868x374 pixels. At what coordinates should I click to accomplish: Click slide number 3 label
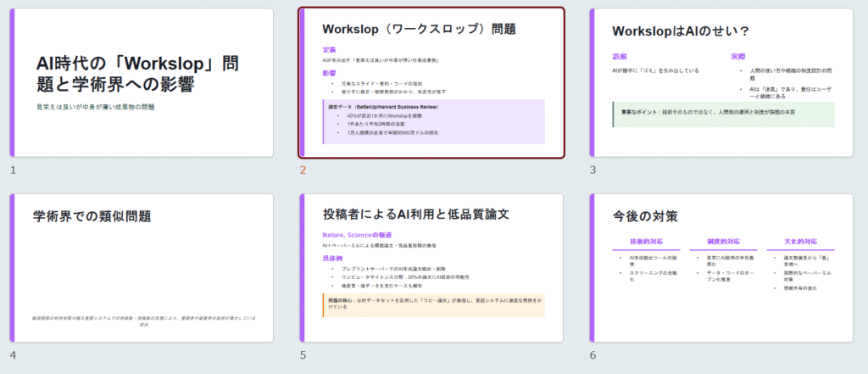pyautogui.click(x=593, y=170)
